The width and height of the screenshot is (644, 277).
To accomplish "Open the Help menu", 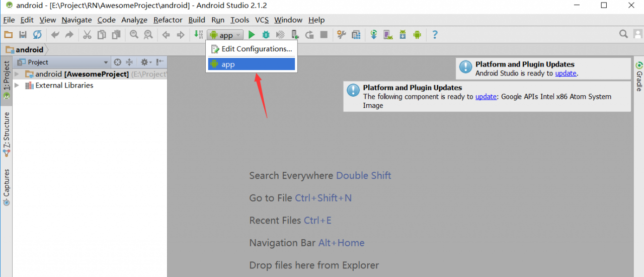I will pyautogui.click(x=316, y=20).
